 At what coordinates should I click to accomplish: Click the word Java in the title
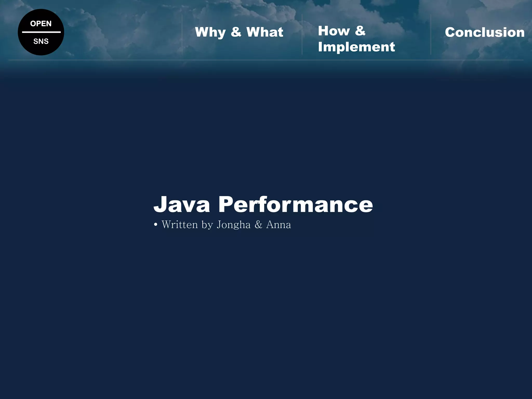(182, 204)
